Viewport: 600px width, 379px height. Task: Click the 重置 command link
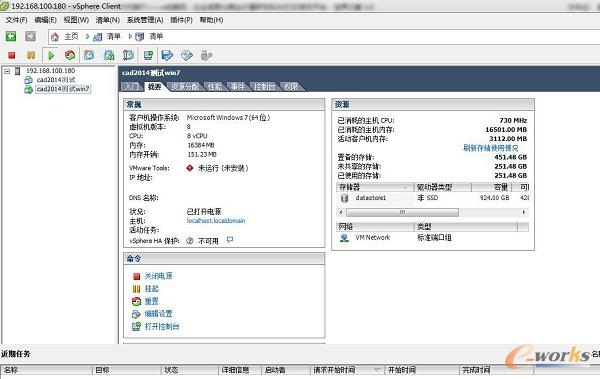pyautogui.click(x=152, y=301)
